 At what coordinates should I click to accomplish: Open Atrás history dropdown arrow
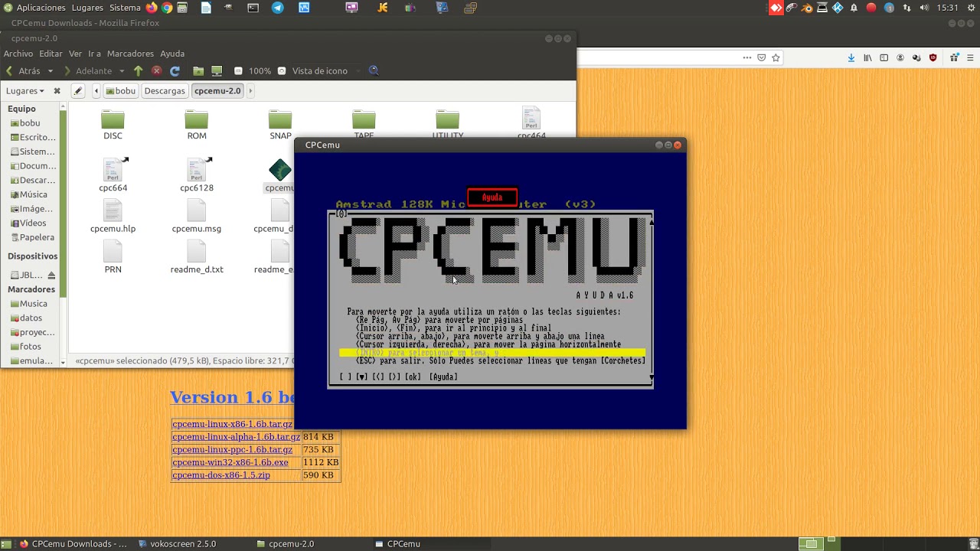[51, 70]
